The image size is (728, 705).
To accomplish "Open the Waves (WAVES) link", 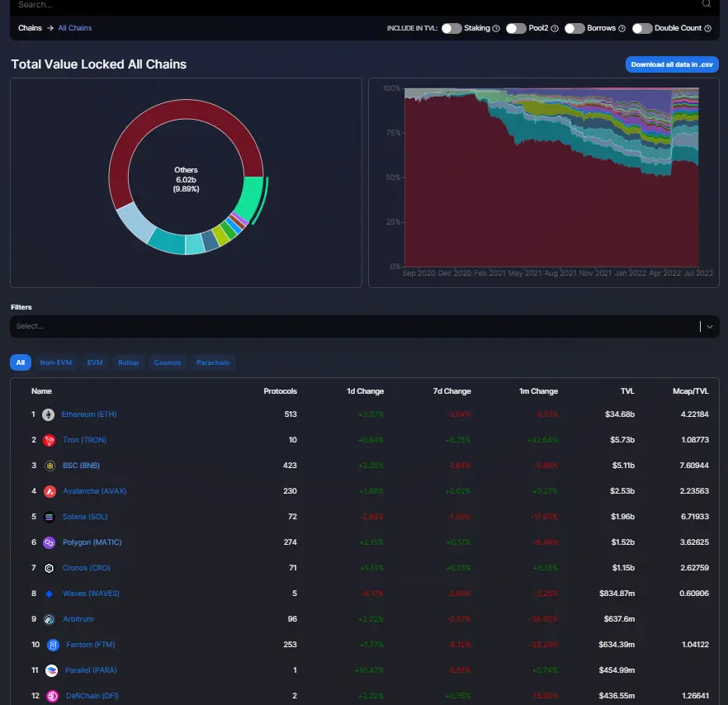I will 91,593.
